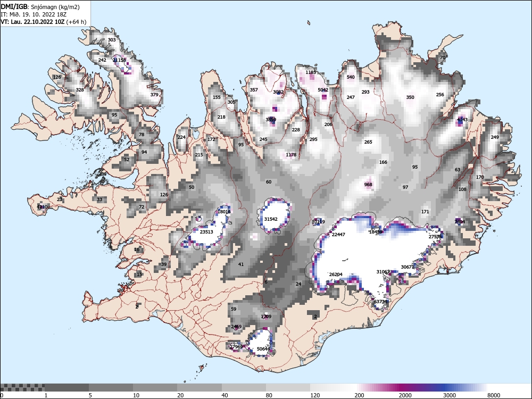Click the snow value '2469'
Screen dimensions: 532x399
coord(236,327)
